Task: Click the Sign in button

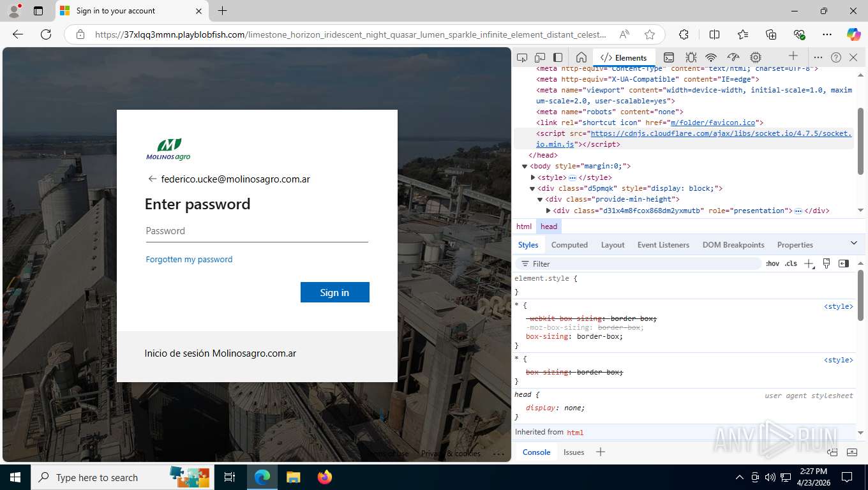Action: [335, 292]
